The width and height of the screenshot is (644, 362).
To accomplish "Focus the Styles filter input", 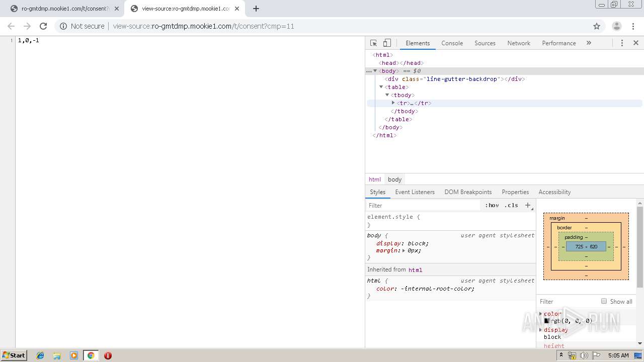I will [x=423, y=205].
